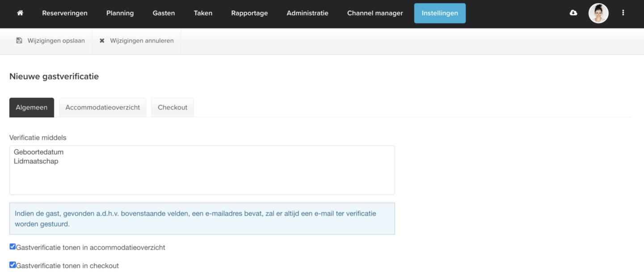The image size is (644, 280).
Task: Save changes with Wijzigingen opslaan
Action: (51, 41)
